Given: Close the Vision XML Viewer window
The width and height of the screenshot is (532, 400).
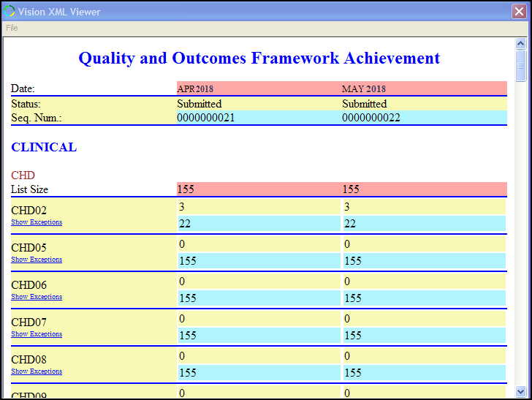Looking at the screenshot, I should (x=519, y=12).
